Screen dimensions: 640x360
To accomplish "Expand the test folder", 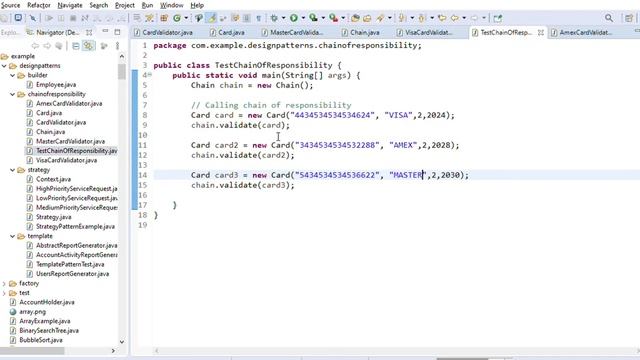I will [x=4, y=293].
